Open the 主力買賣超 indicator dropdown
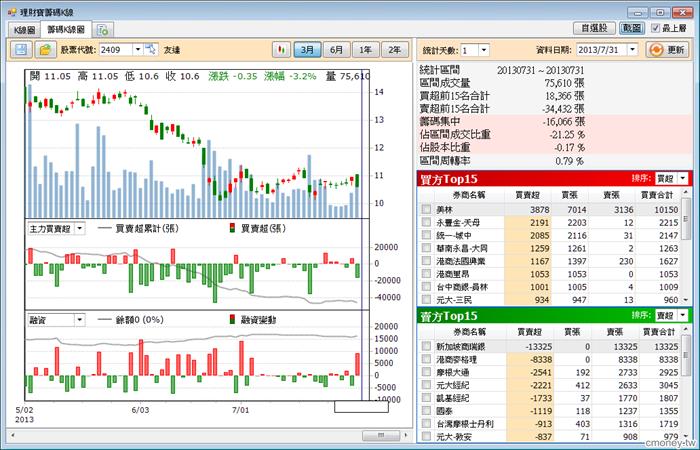The width and height of the screenshot is (700, 450). [x=79, y=229]
